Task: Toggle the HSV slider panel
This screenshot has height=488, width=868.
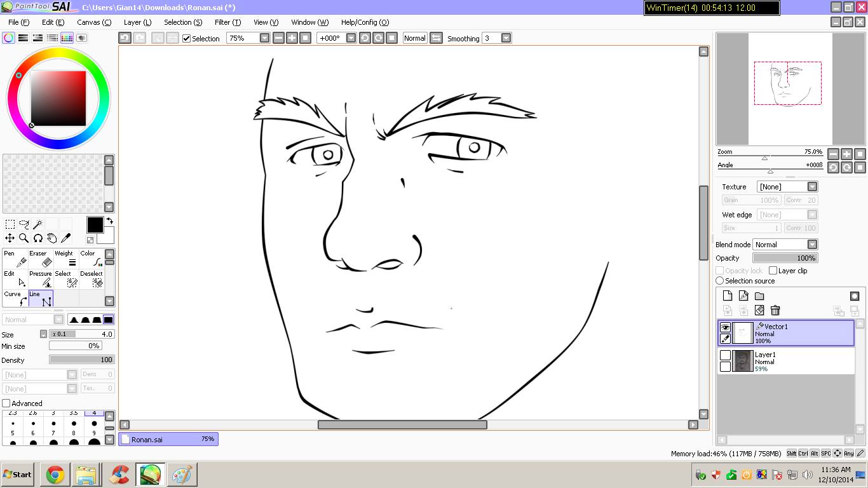Action: point(38,38)
